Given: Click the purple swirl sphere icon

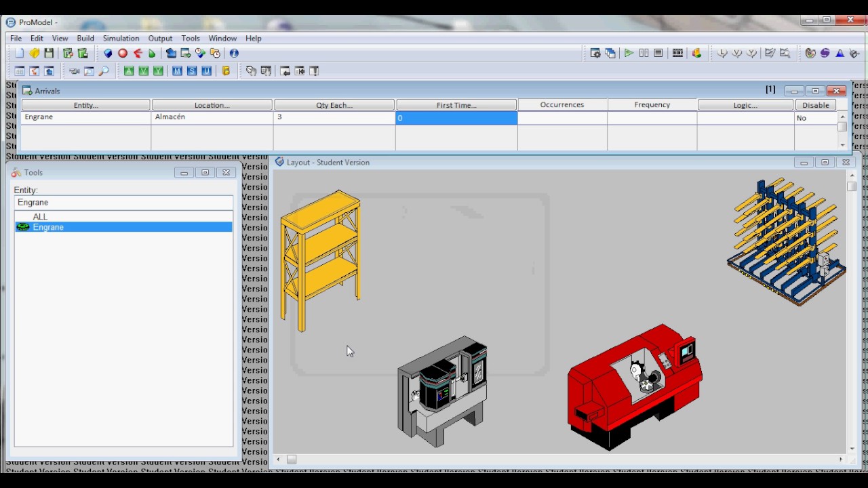Looking at the screenshot, I should pyautogui.click(x=825, y=53).
